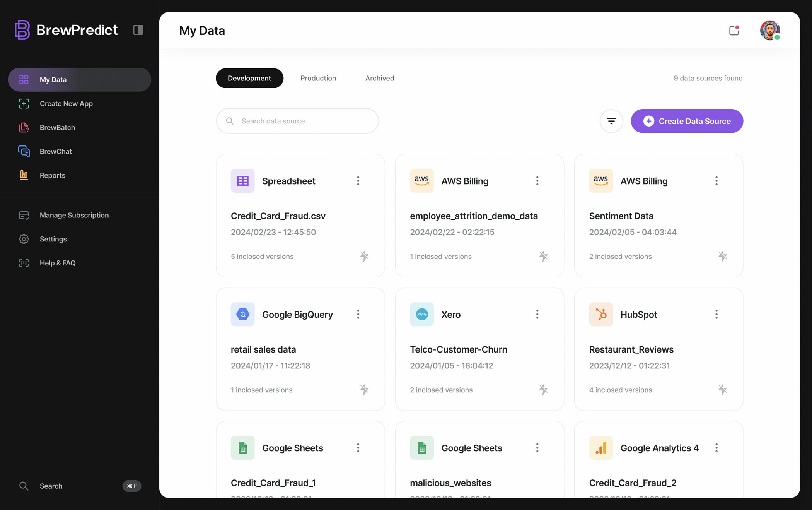Image resolution: width=812 pixels, height=510 pixels.
Task: Click the HubSpot logo icon
Action: 601,314
